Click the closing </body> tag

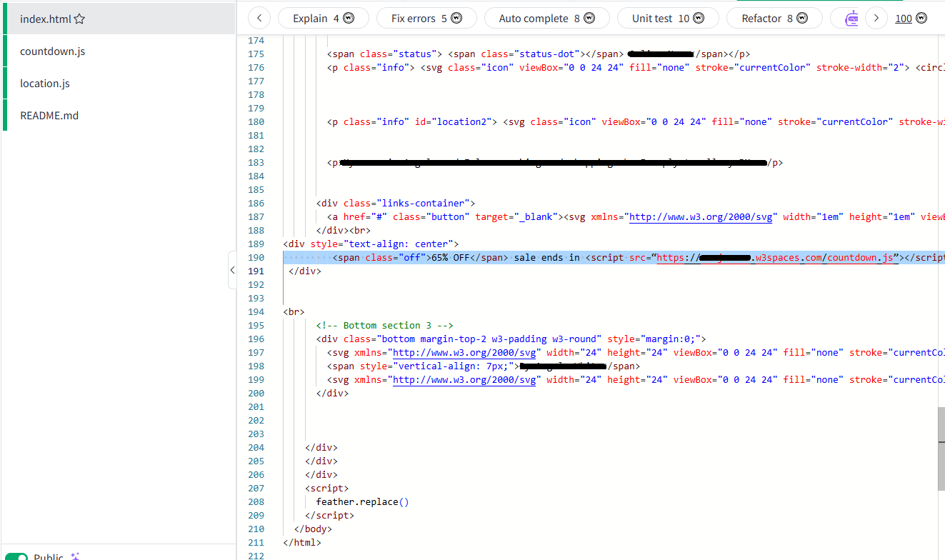click(x=313, y=529)
